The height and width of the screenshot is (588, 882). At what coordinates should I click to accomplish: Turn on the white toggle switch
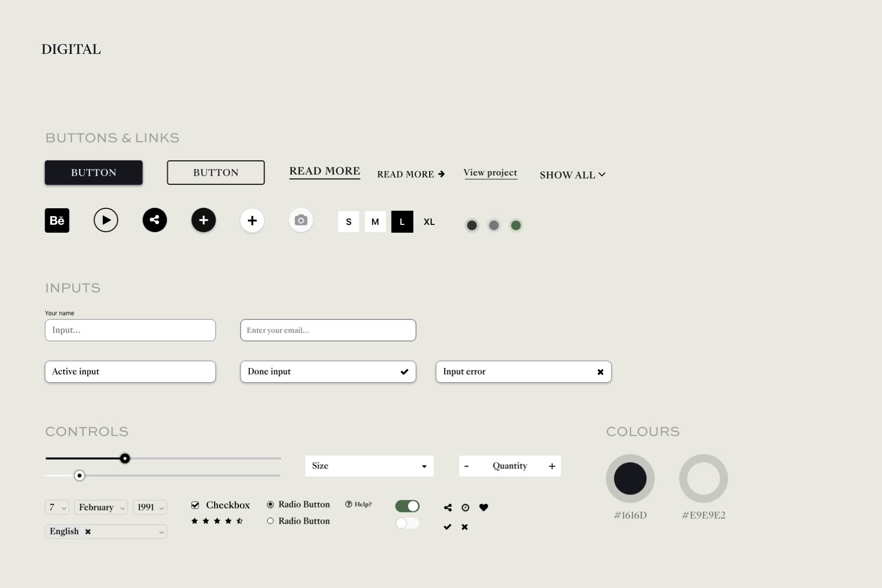(x=407, y=523)
